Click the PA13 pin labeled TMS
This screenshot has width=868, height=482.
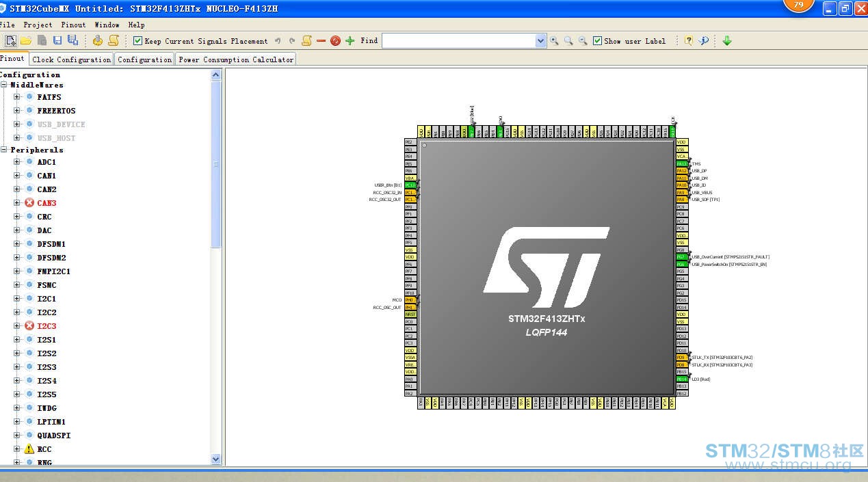[x=681, y=163]
